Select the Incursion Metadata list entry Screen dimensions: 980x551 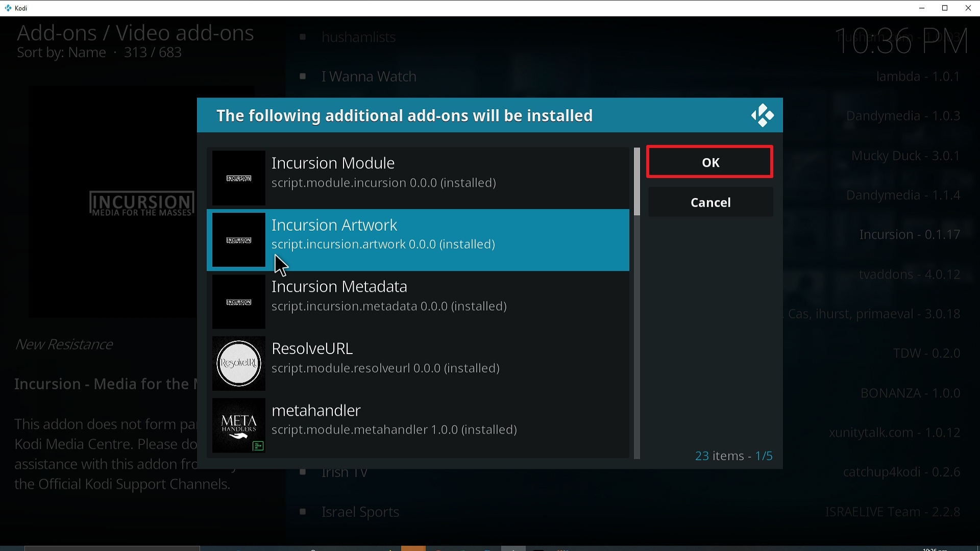click(418, 302)
